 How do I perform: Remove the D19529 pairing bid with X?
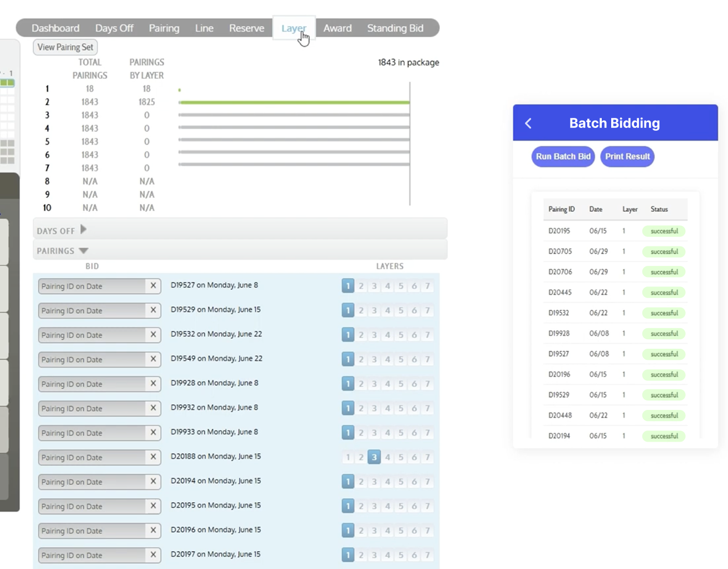pos(153,310)
